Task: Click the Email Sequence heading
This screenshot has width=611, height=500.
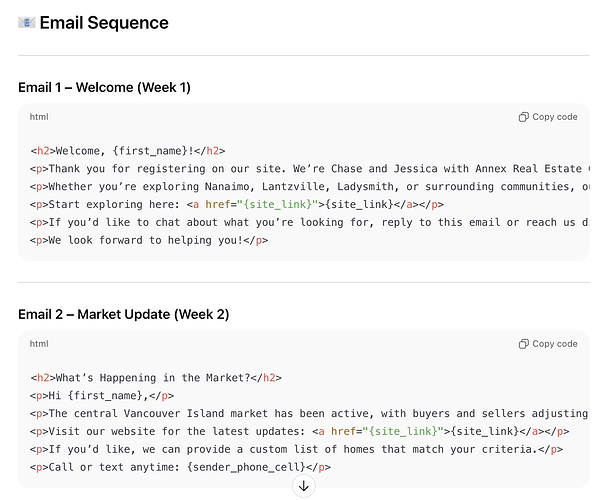Action: (104, 23)
